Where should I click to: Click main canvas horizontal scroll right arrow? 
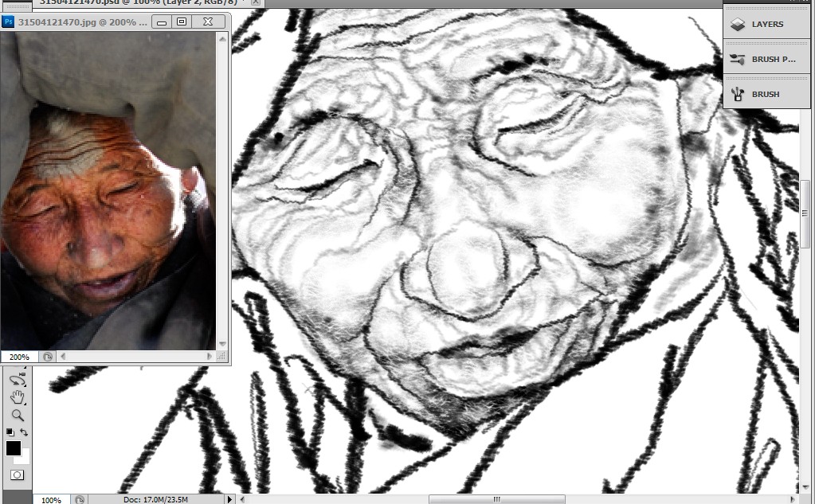pos(793,499)
